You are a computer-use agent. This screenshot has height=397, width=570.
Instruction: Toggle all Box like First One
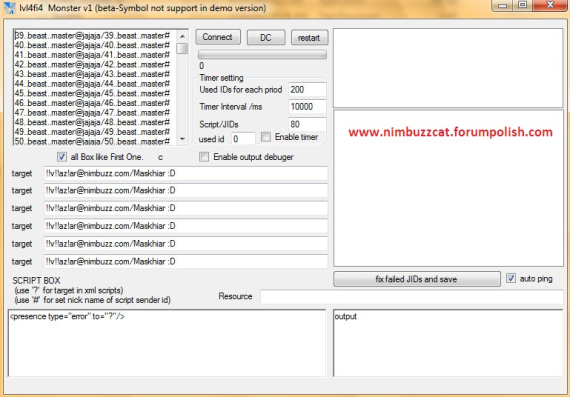tap(62, 157)
